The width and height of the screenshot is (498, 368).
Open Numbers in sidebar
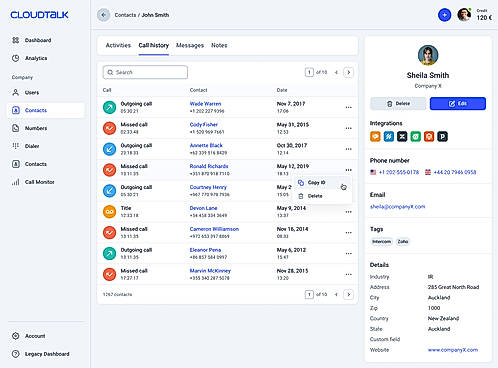(x=30, y=128)
